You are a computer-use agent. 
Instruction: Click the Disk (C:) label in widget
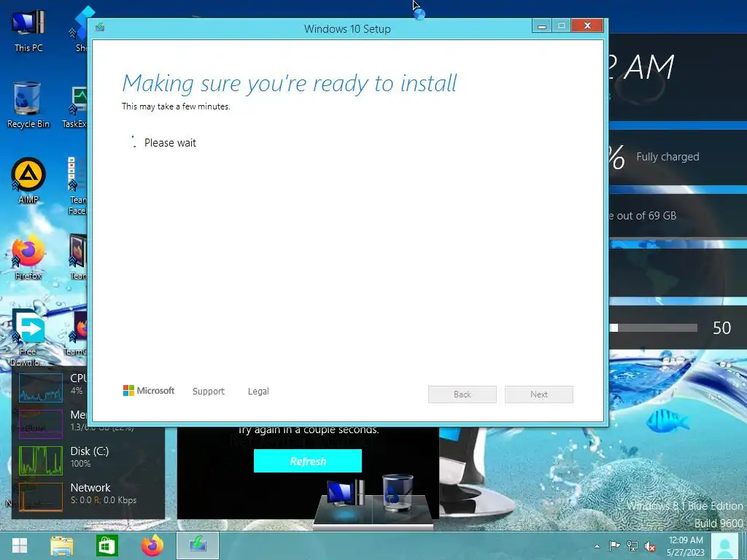coord(90,451)
